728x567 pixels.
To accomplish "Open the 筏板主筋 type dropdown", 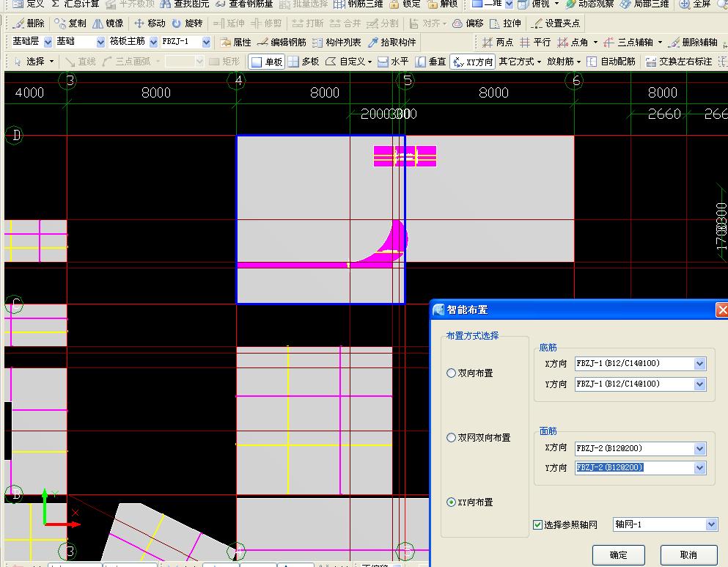I will [x=154, y=43].
